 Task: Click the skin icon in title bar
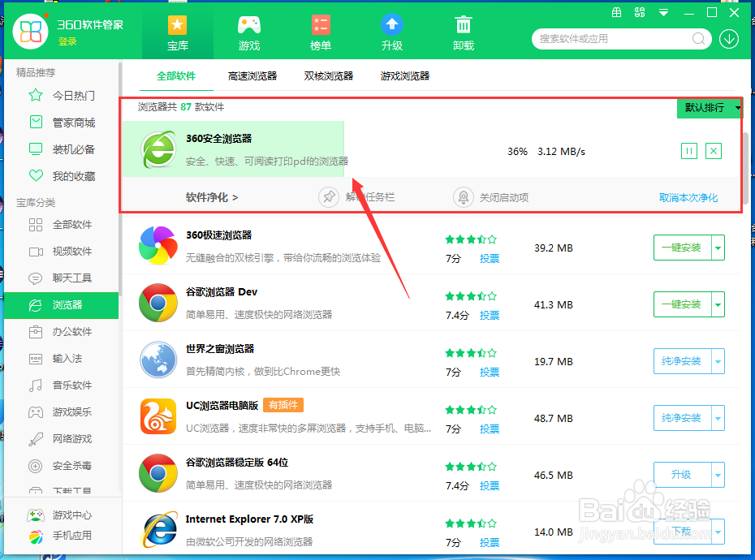pos(640,12)
